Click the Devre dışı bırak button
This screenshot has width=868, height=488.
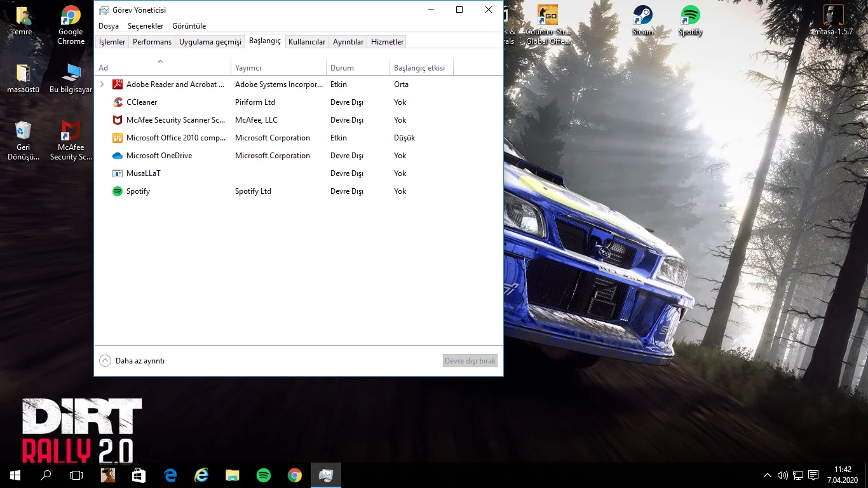470,361
